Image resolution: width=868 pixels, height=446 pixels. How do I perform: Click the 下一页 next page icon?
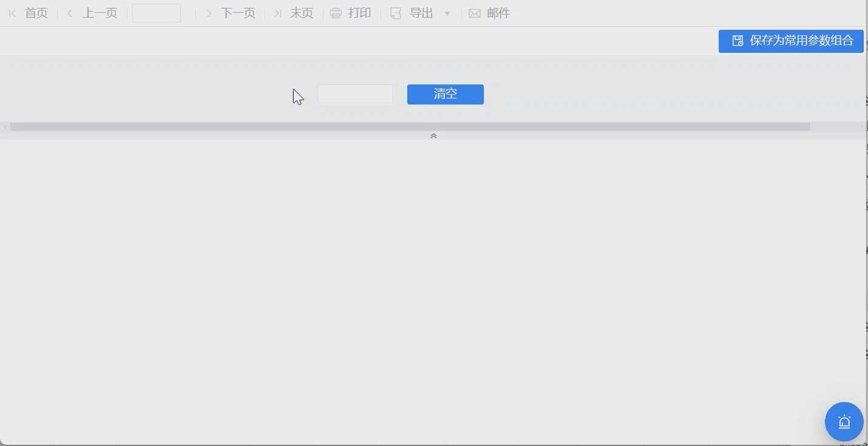(x=209, y=13)
